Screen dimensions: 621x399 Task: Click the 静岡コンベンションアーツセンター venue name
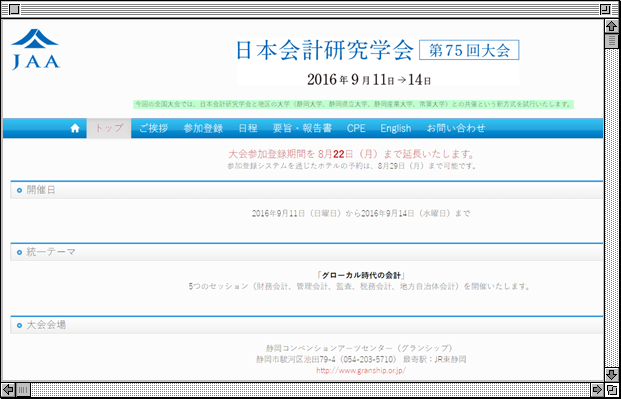359,349
